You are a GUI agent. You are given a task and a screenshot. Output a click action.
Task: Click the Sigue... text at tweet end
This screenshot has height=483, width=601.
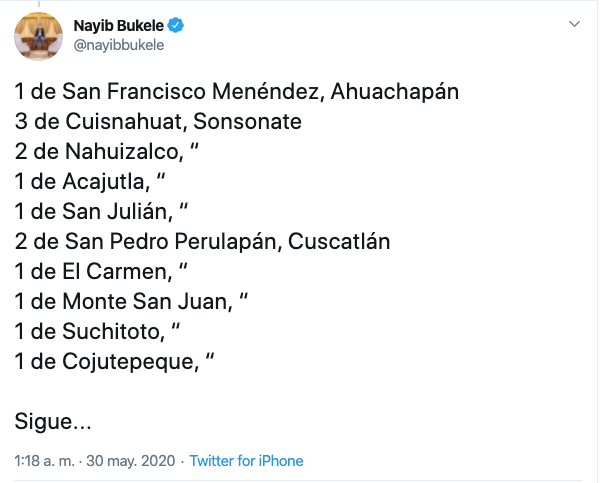(x=53, y=422)
